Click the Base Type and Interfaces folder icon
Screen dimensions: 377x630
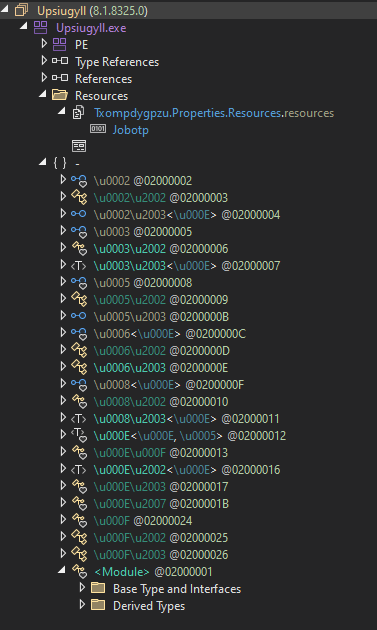tap(98, 588)
